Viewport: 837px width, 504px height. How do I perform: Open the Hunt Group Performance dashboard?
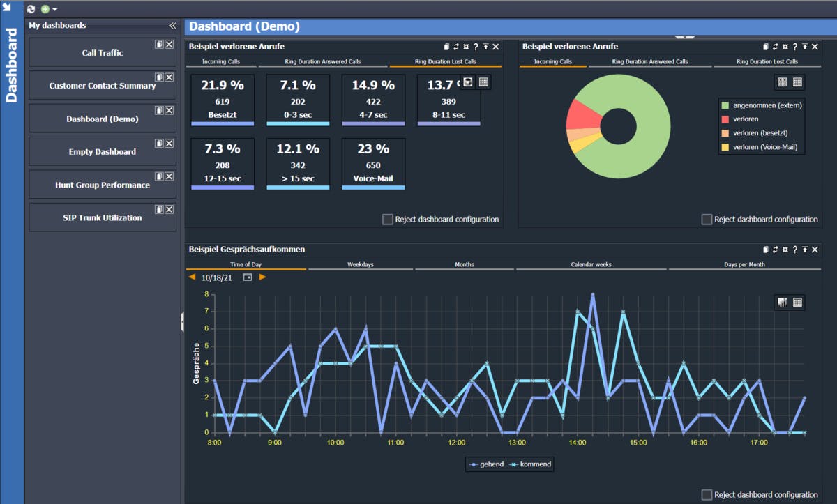click(102, 184)
